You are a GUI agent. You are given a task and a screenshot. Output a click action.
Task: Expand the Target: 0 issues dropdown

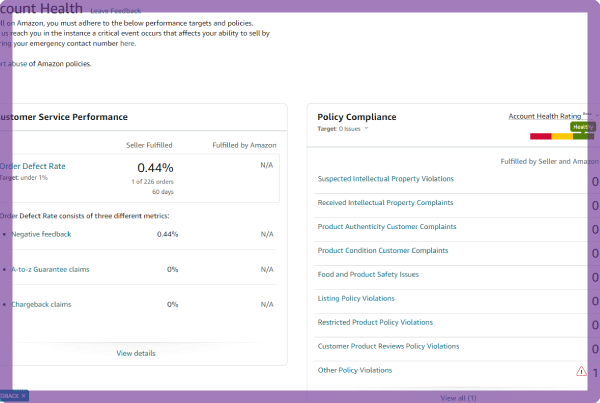[344, 129]
